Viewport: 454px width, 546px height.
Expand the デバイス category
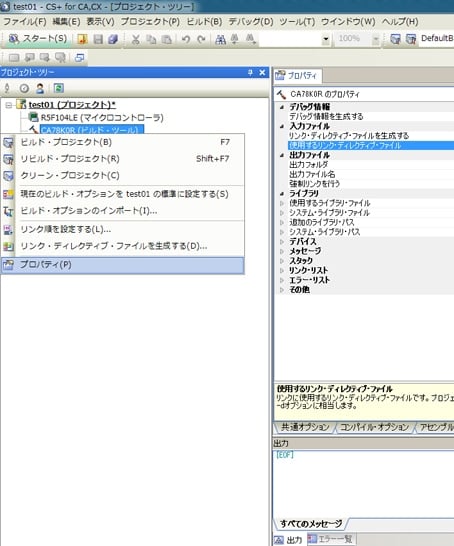point(282,241)
